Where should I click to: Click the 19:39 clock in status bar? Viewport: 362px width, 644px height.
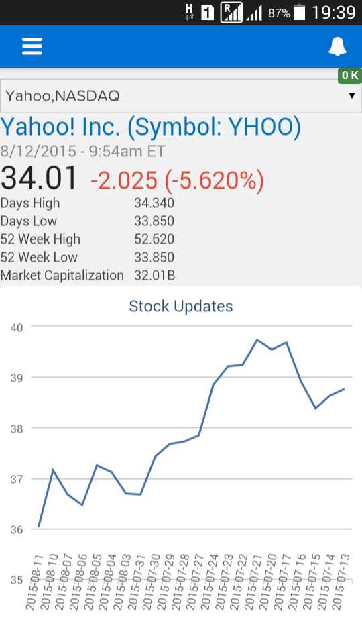pyautogui.click(x=333, y=13)
